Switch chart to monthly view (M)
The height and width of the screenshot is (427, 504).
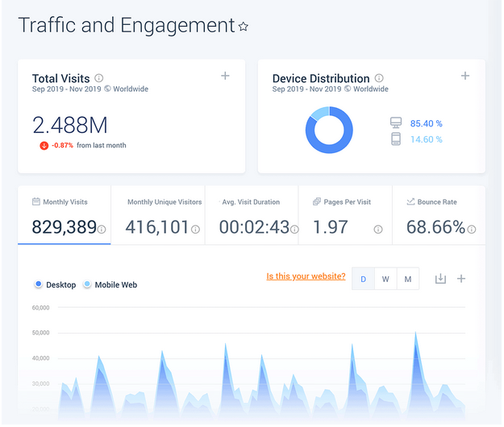[x=408, y=279]
